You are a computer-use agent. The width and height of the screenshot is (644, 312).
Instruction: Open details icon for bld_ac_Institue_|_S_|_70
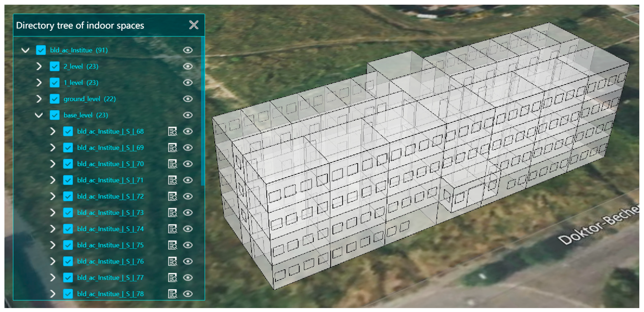point(172,164)
